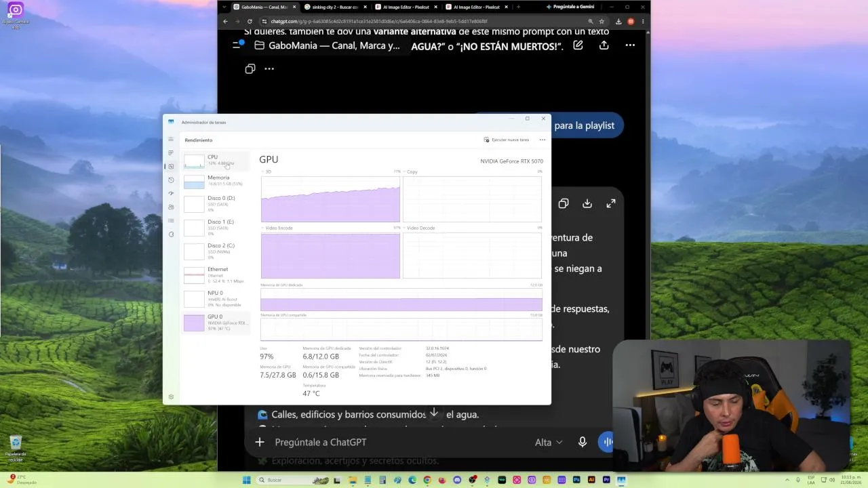
Task: Copy the ChatGPT code block content
Action: [564, 203]
